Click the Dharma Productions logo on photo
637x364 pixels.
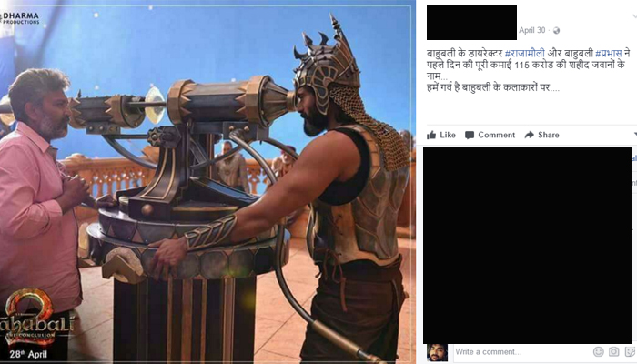20,17
